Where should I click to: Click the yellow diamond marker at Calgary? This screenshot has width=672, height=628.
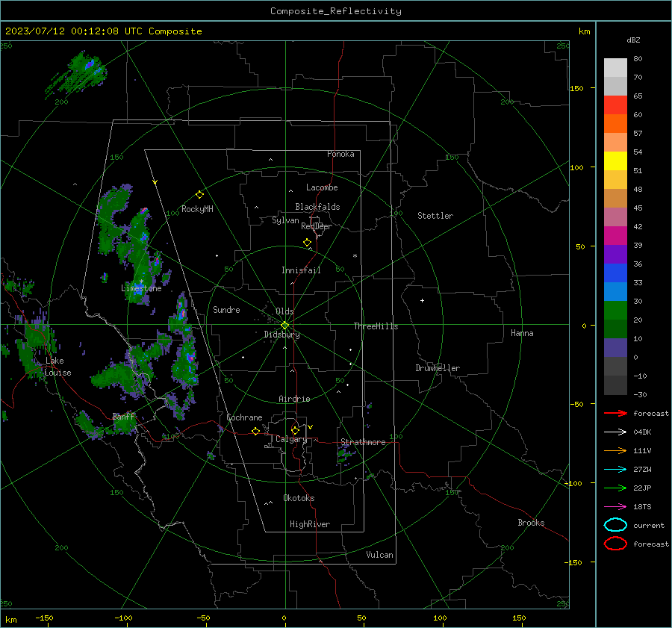point(295,430)
